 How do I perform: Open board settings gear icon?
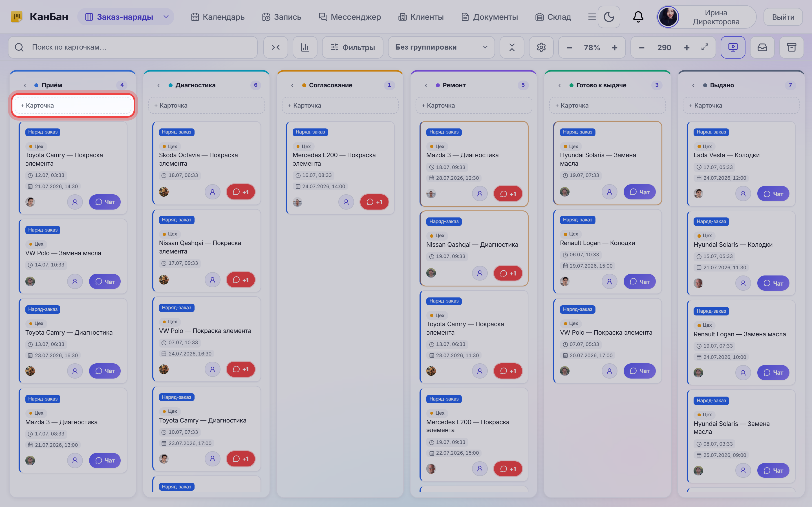click(541, 47)
